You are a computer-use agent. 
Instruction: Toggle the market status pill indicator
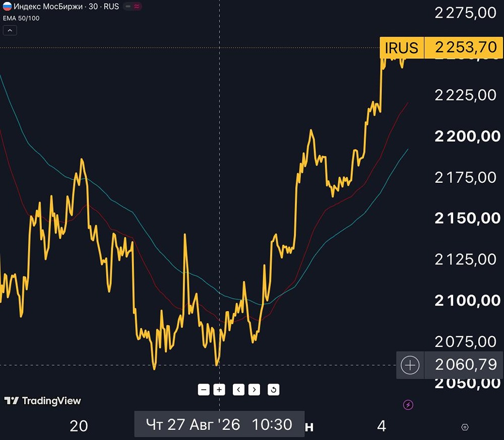pyautogui.click(x=133, y=7)
